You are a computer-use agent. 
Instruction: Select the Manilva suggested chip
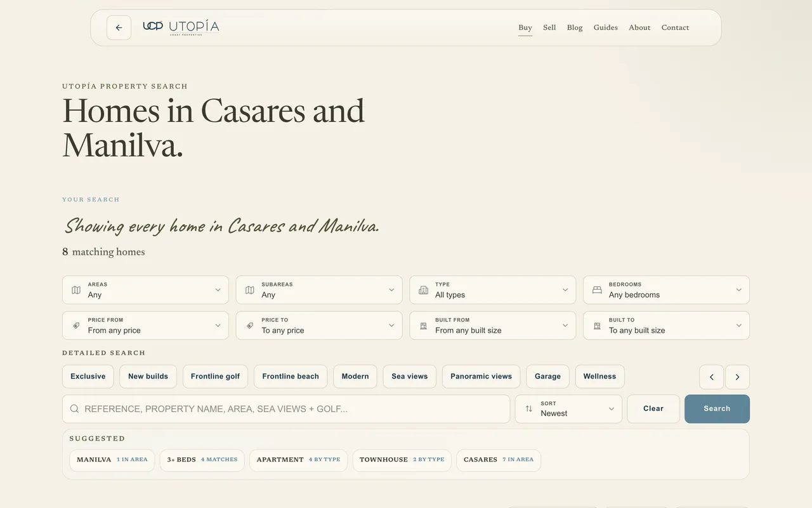(112, 460)
